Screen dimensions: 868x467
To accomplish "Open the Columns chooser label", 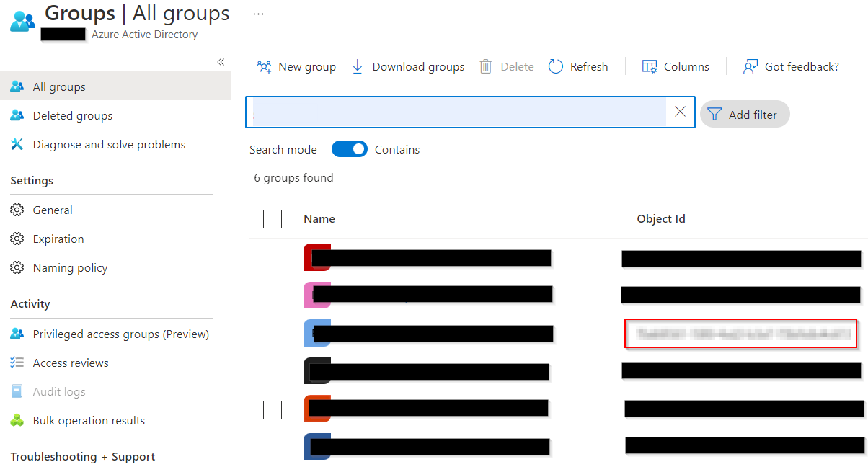I will click(686, 66).
